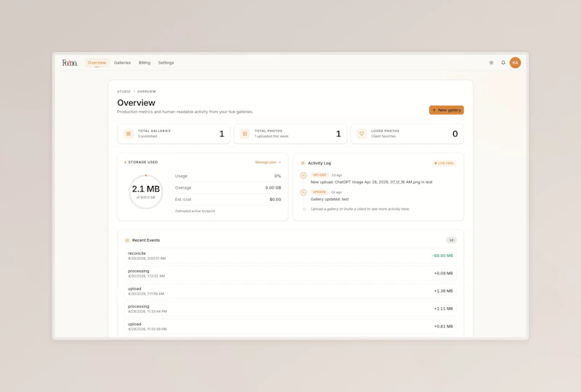Select the processing 4/30/2026 event row
The image size is (581, 392).
pyautogui.click(x=290, y=274)
